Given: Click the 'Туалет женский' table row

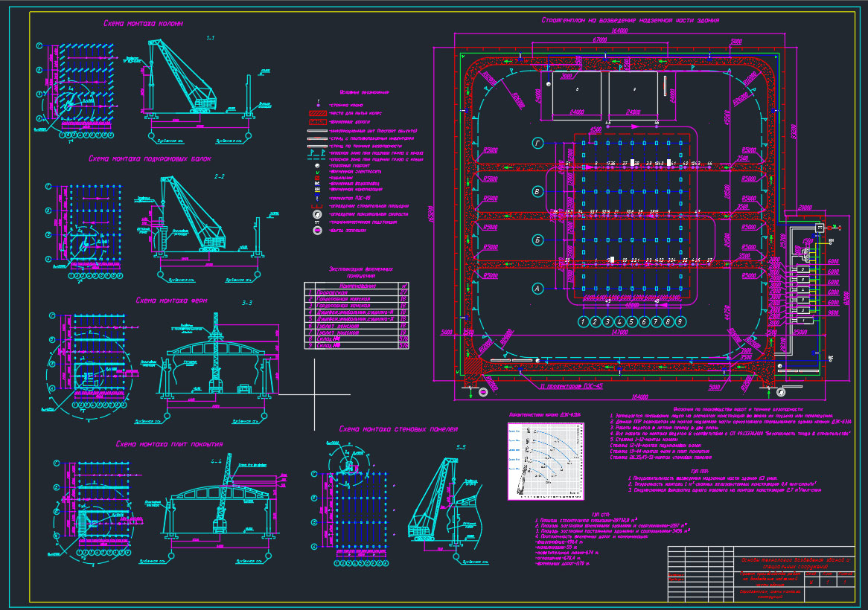Looking at the screenshot, I should point(357,327).
